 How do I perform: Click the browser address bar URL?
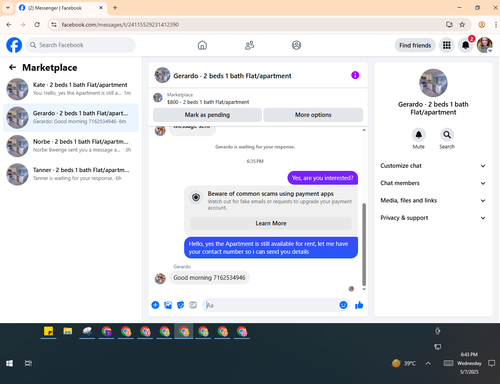coord(120,25)
